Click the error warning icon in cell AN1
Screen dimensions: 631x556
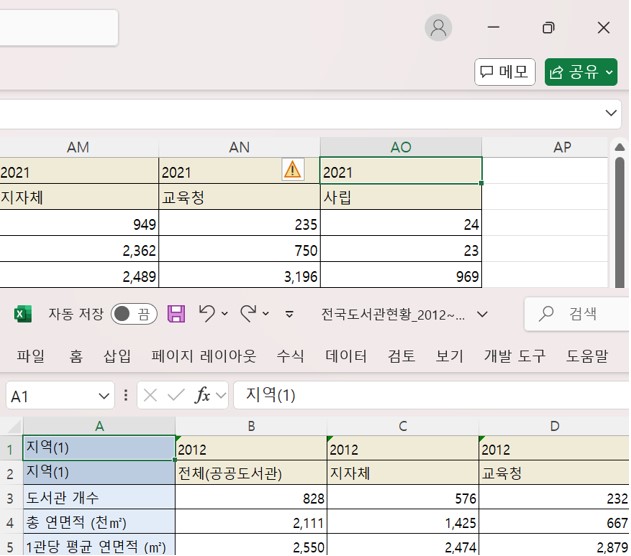click(x=293, y=170)
